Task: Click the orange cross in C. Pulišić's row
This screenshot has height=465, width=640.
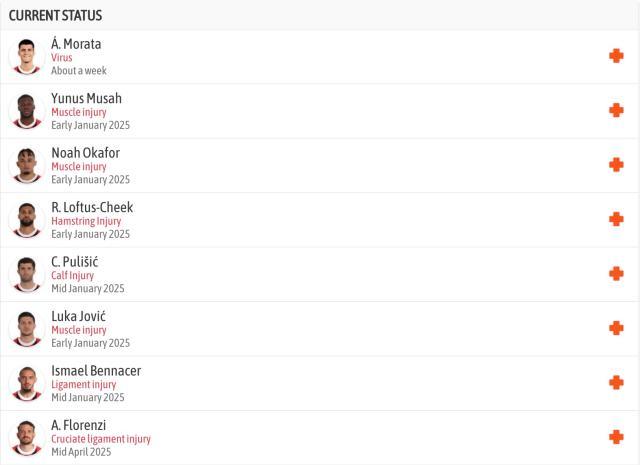Action: [x=616, y=273]
